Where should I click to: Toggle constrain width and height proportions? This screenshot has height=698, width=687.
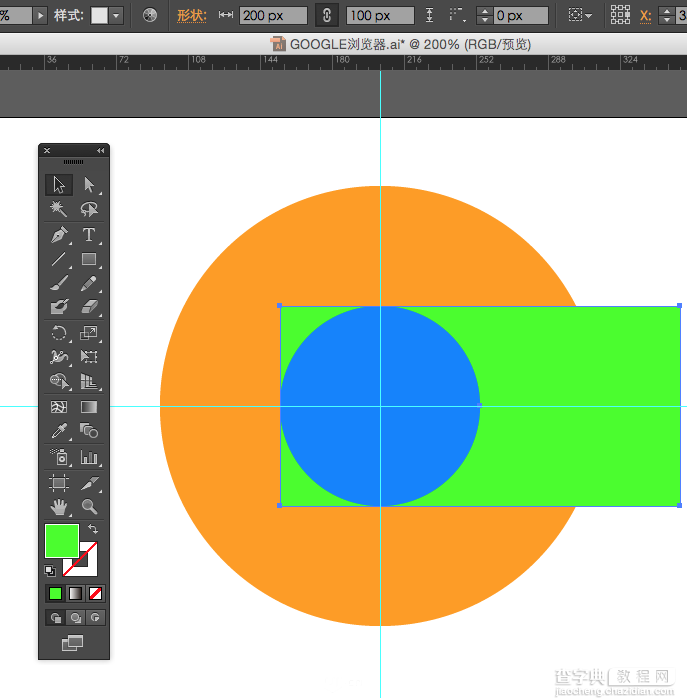point(326,16)
